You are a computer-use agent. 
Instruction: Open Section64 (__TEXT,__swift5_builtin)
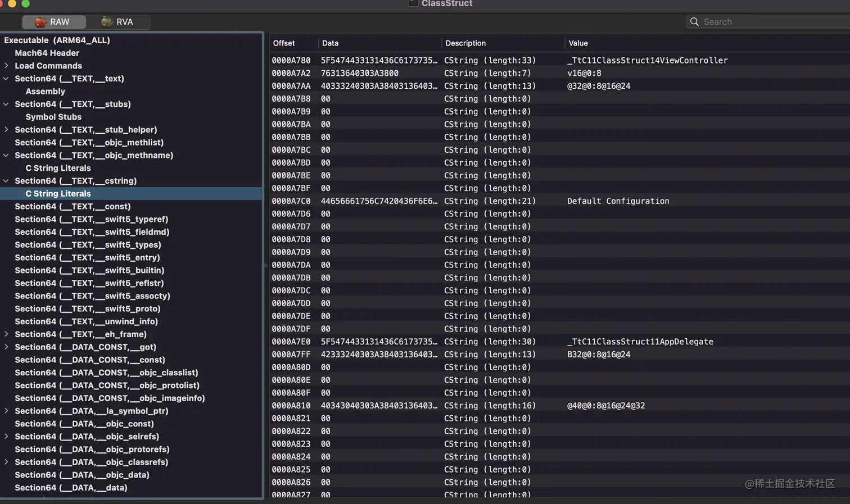89,270
